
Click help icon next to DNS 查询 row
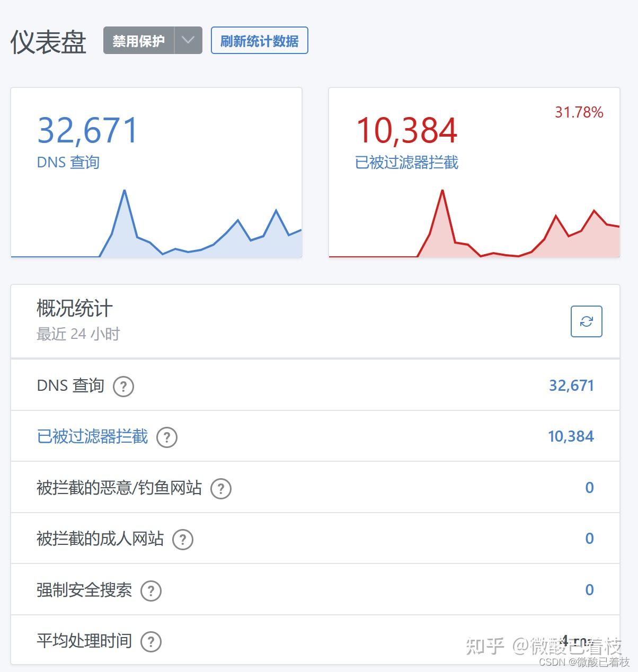pos(123,387)
